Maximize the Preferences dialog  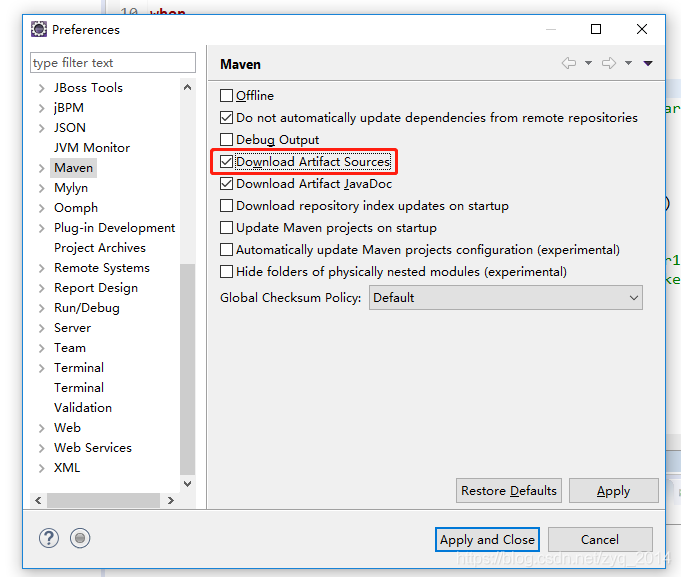pyautogui.click(x=596, y=29)
